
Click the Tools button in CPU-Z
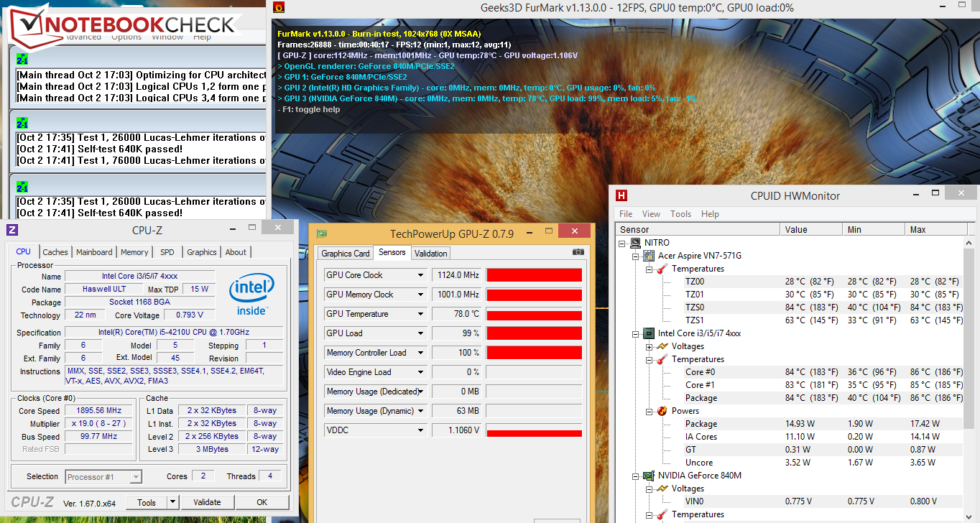point(147,502)
